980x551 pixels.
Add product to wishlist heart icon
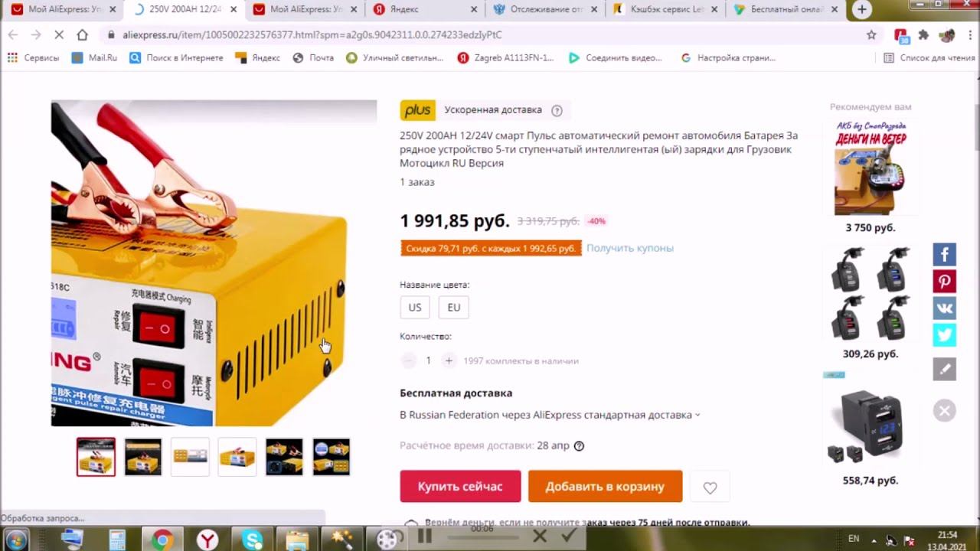click(710, 487)
